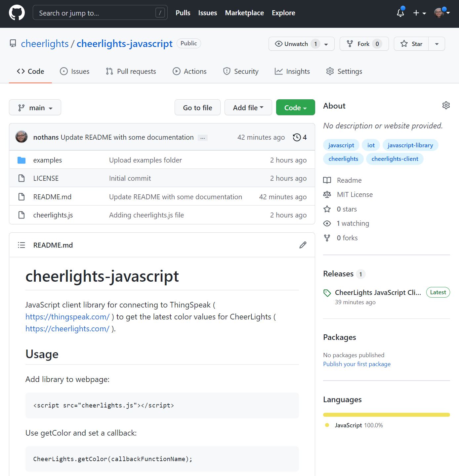Click the release tag icon
Screen dimensions: 459x476
click(327, 293)
